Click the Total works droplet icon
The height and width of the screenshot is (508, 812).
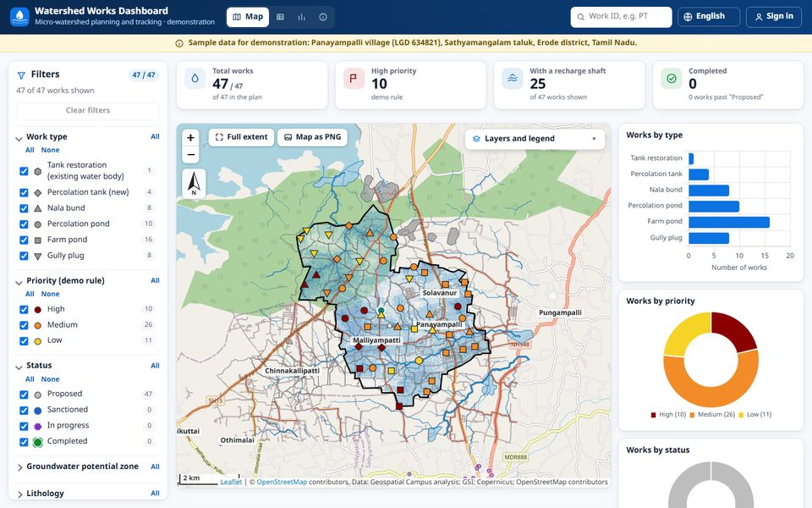[x=195, y=79]
